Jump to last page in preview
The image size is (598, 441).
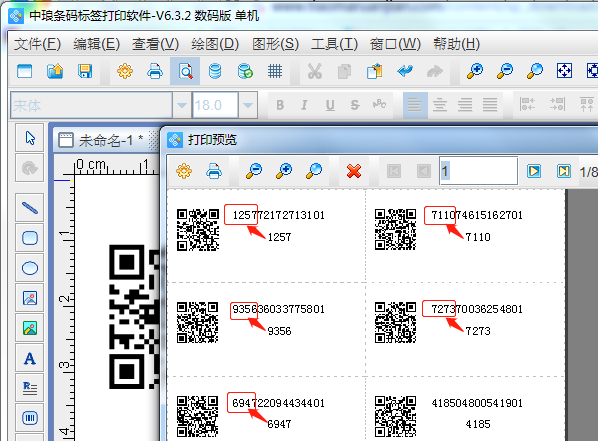coord(564,171)
